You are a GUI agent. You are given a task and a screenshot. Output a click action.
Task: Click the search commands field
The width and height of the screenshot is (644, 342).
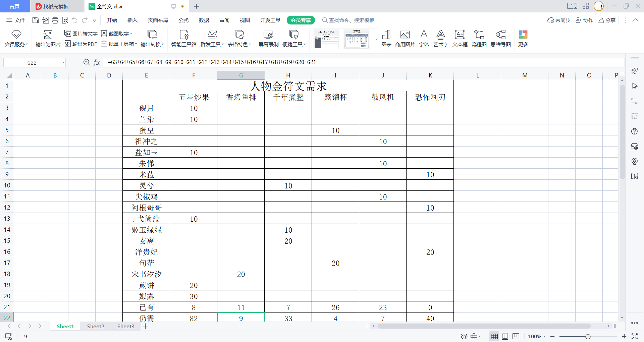[349, 20]
